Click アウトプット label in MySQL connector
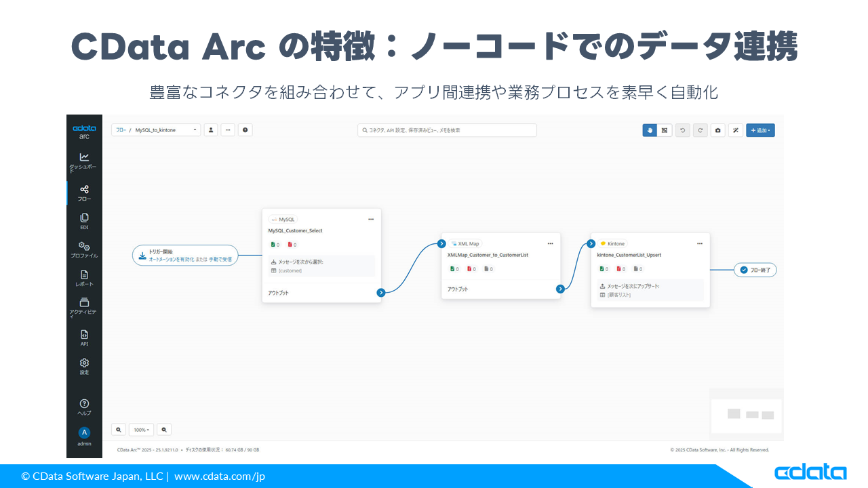Viewport: 868px width, 488px height. [278, 293]
